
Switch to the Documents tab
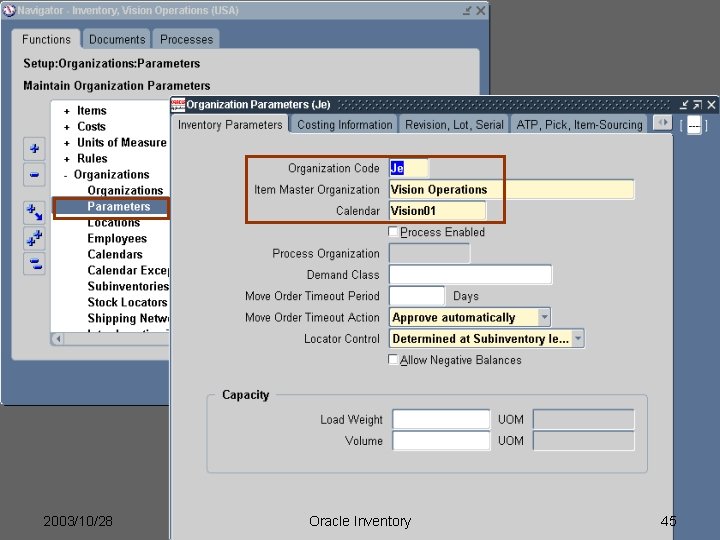[x=117, y=39]
